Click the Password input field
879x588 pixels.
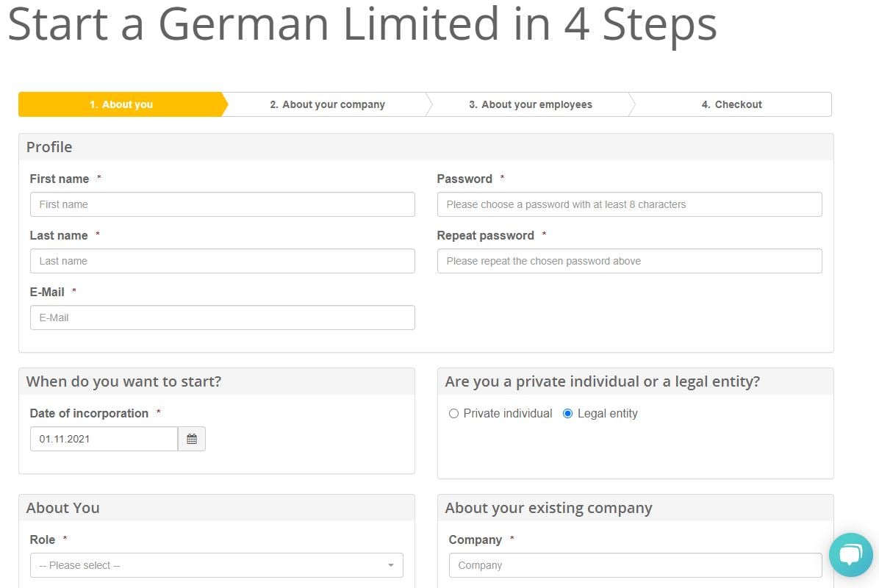tap(630, 204)
